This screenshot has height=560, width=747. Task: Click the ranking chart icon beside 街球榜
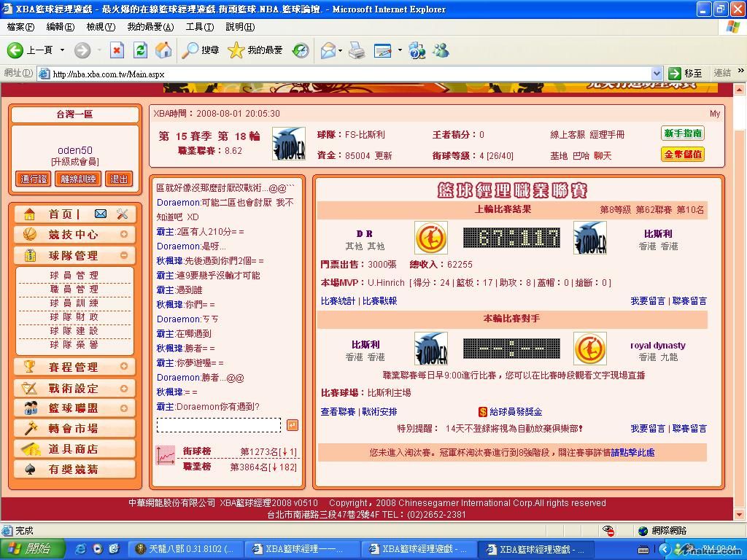166,456
